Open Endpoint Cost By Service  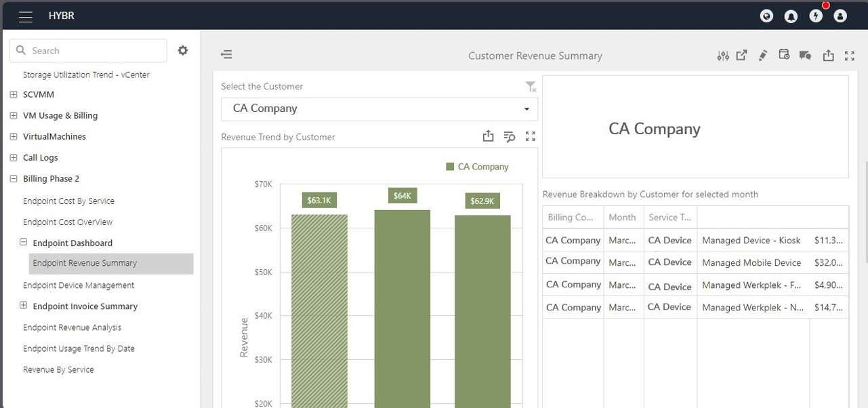click(x=68, y=201)
